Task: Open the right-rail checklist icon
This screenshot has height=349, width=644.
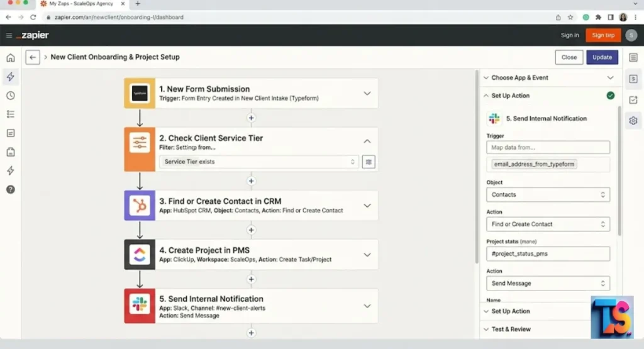Action: pyautogui.click(x=633, y=100)
